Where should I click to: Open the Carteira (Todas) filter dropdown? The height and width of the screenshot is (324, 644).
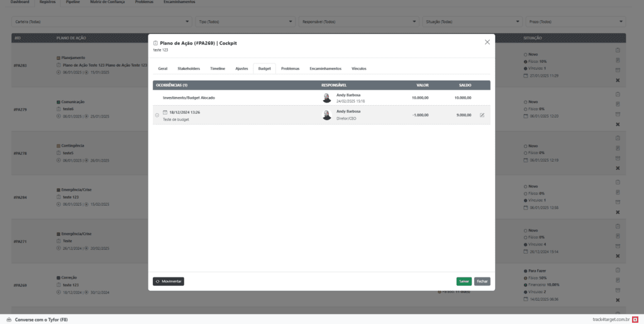point(101,22)
